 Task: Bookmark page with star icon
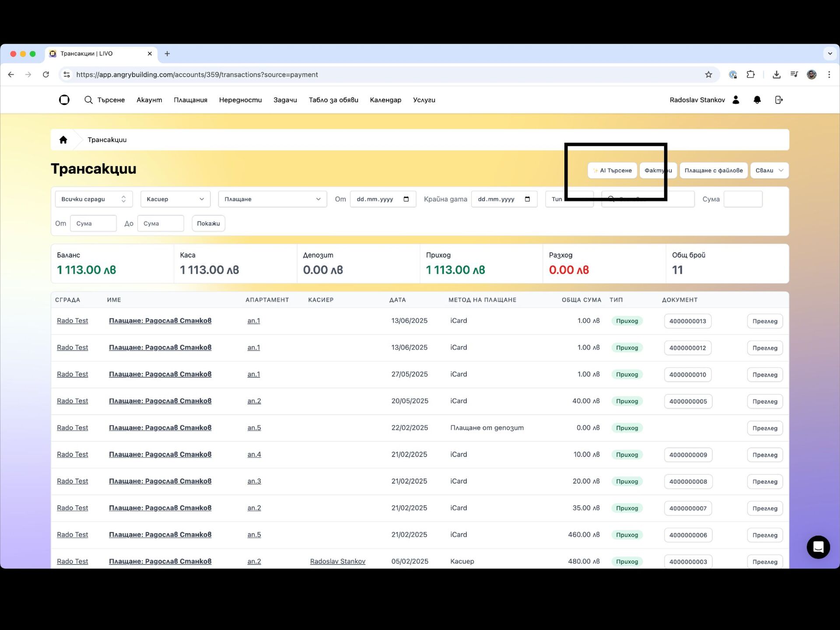(x=708, y=75)
